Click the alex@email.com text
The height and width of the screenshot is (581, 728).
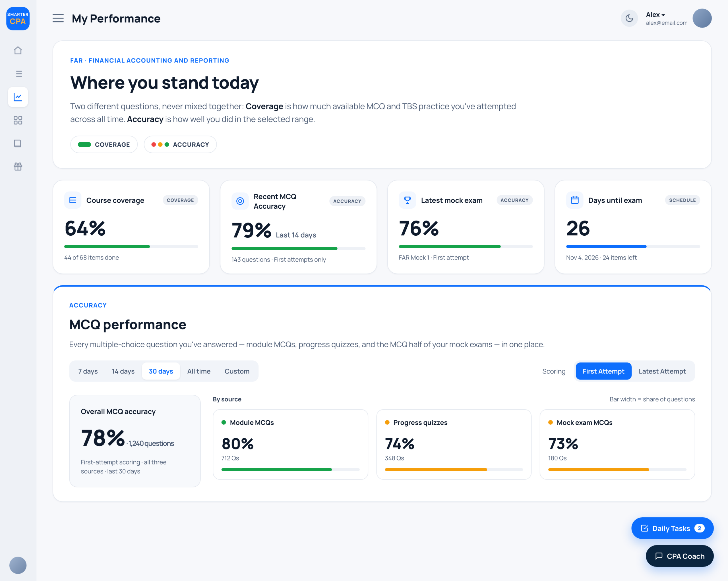667,23
